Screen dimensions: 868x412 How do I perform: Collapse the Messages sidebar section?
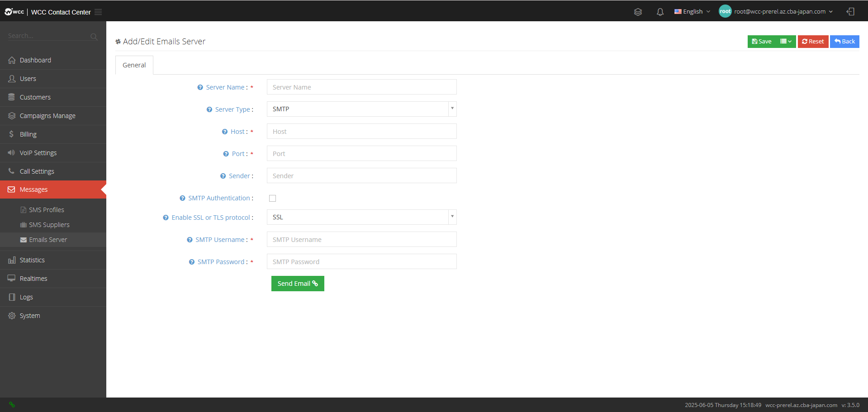click(53, 189)
